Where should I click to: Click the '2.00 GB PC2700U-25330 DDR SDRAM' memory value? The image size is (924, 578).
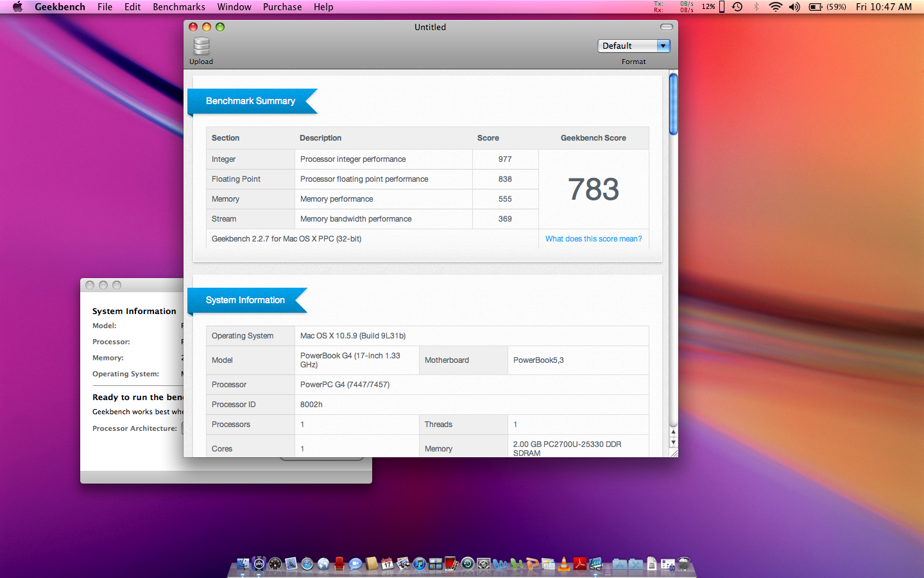point(567,448)
